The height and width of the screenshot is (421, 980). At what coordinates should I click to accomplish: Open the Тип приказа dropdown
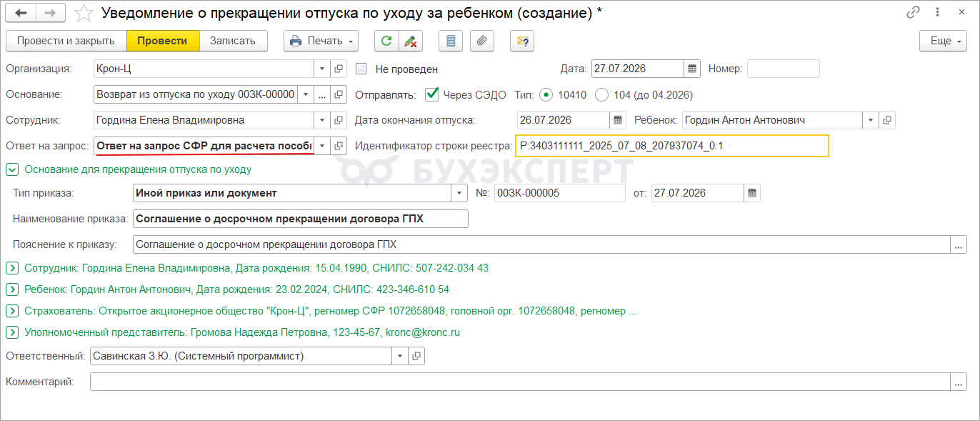(459, 193)
